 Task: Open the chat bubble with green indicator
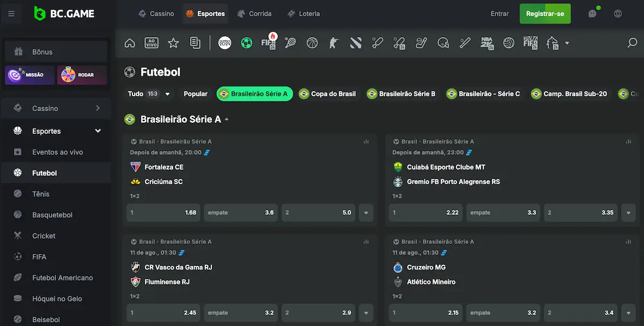[x=592, y=13]
